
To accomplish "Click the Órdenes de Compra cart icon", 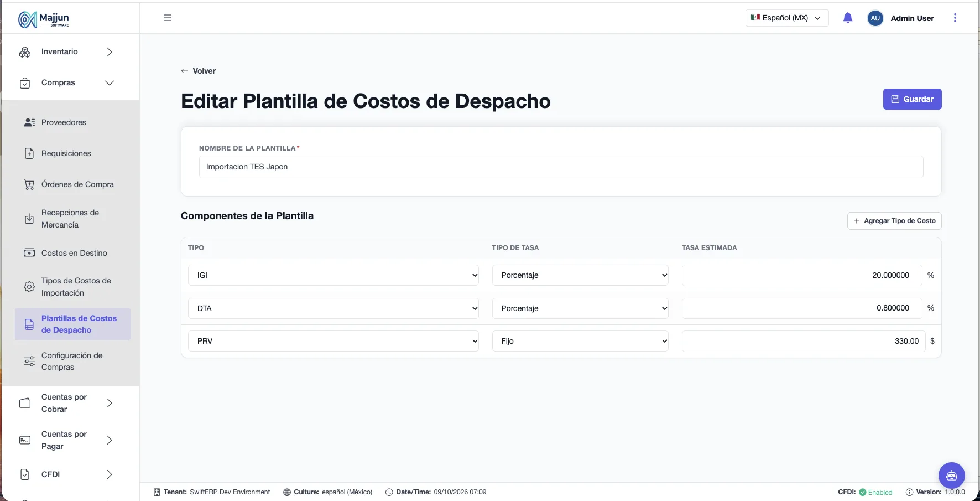I will tap(29, 184).
